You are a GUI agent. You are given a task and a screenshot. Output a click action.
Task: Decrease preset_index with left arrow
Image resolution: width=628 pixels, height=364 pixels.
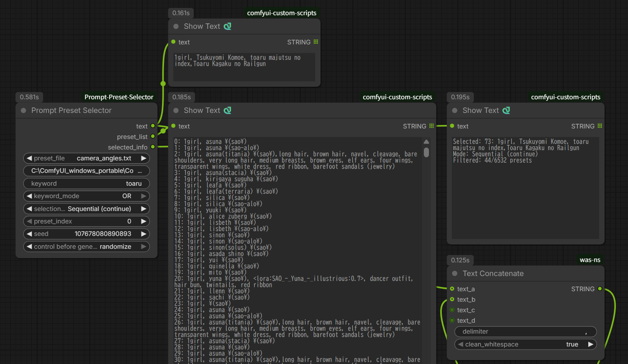[29, 221]
